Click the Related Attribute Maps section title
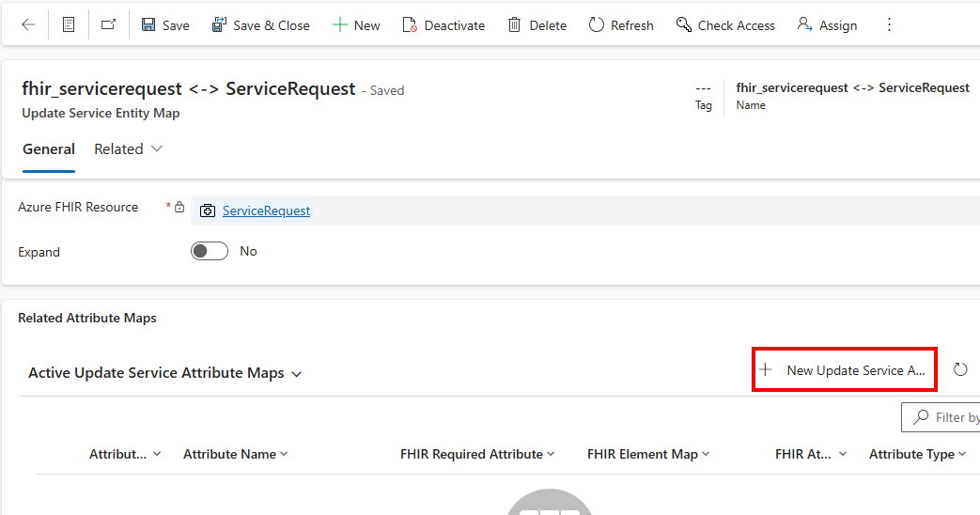Image resolution: width=980 pixels, height=515 pixels. point(87,319)
